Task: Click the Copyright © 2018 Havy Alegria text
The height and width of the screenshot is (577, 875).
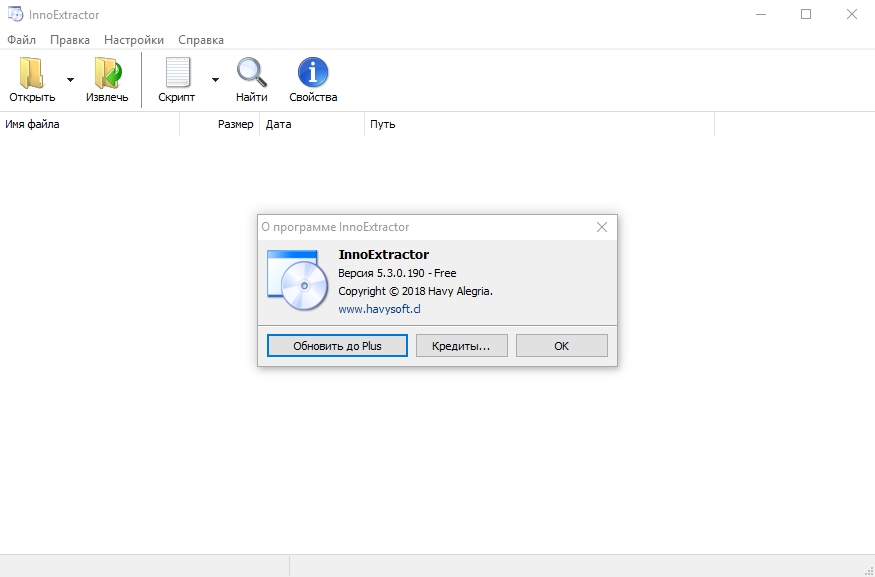Action: coord(415,291)
